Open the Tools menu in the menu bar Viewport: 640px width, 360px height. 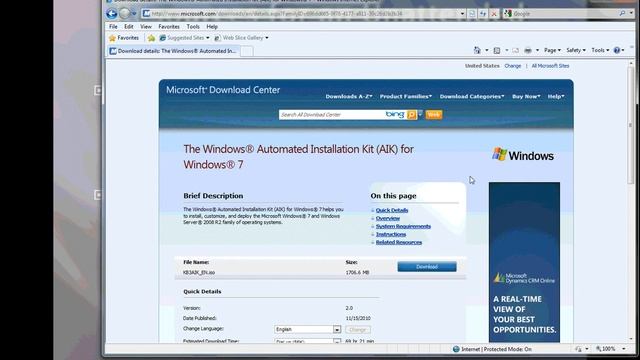193,27
